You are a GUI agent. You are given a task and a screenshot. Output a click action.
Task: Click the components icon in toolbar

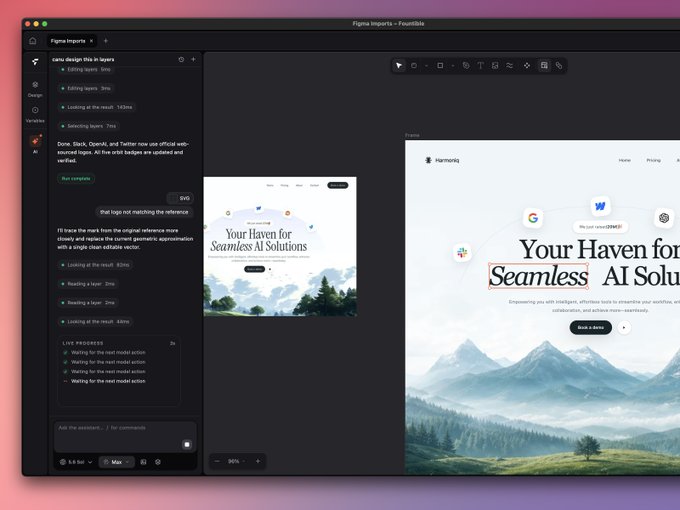point(527,65)
